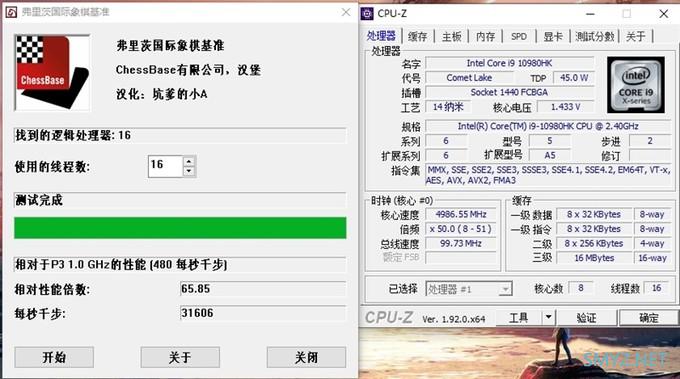
Task: Decrease thread count with down spinner arrow
Action: [189, 172]
